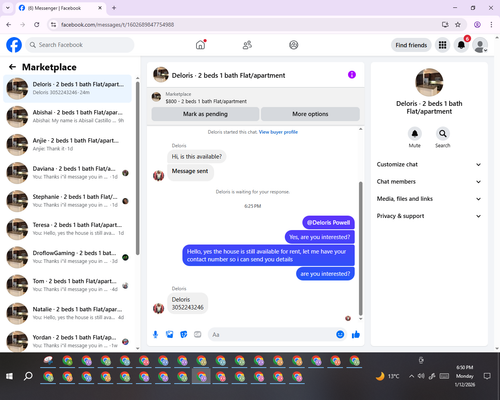
Task: Open Windows taskbar search
Action: pos(28,376)
